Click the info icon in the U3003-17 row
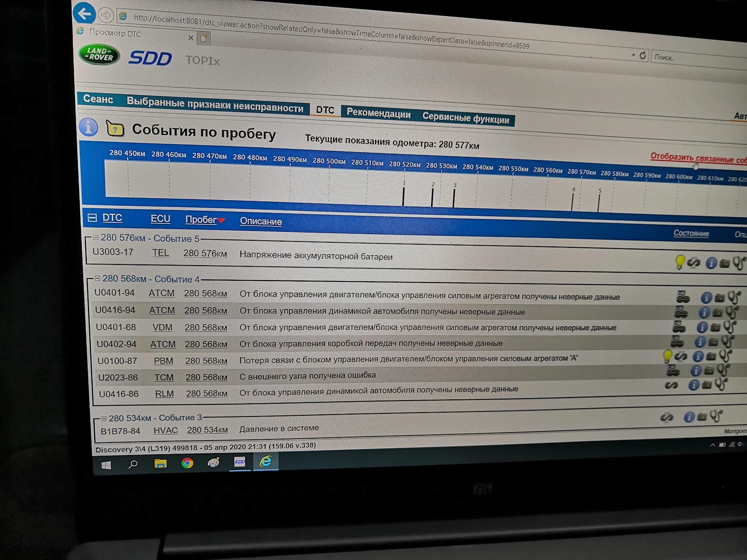Screen dimensions: 747x560 coord(711,263)
